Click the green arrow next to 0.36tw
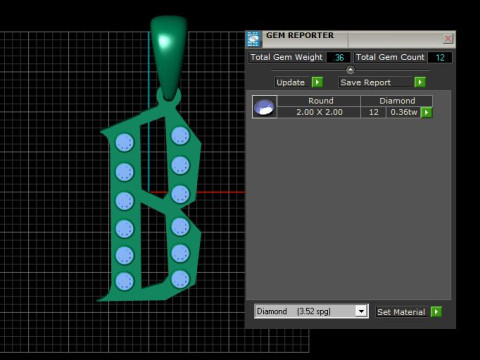This screenshot has width=480, height=360. pos(427,112)
